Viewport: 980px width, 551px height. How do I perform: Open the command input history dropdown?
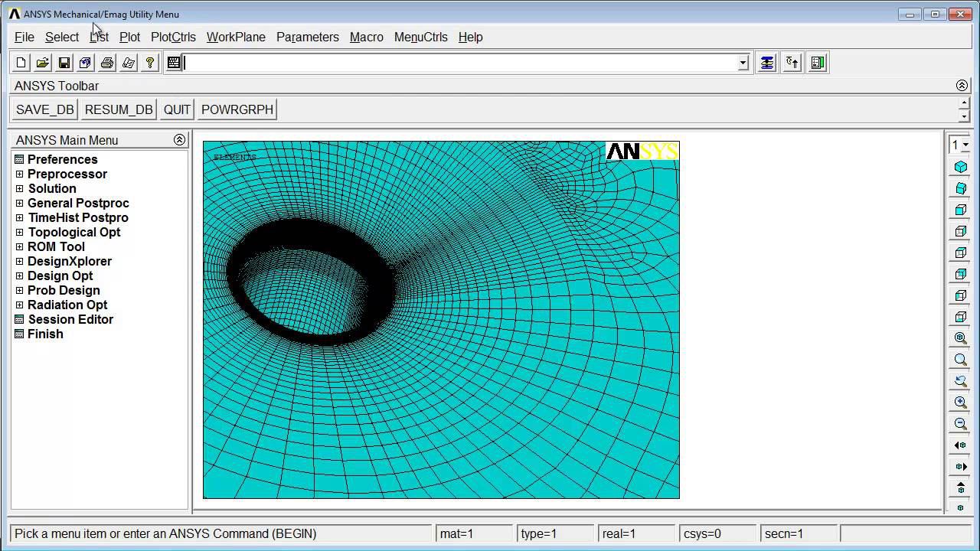743,64
